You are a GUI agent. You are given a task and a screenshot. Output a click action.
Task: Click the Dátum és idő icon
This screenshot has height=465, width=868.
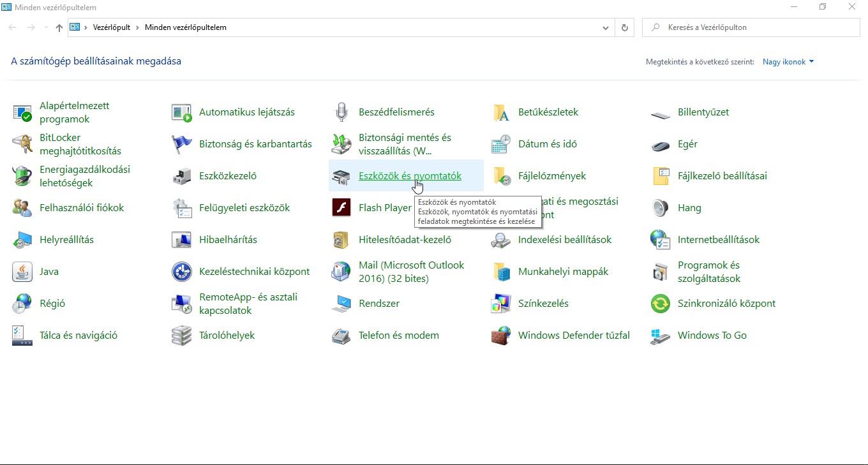pos(501,144)
